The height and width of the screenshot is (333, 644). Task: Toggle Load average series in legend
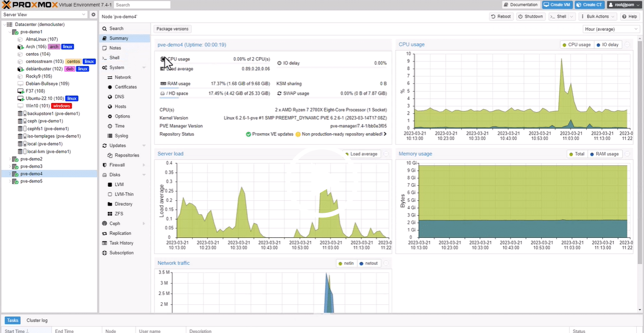click(x=361, y=154)
